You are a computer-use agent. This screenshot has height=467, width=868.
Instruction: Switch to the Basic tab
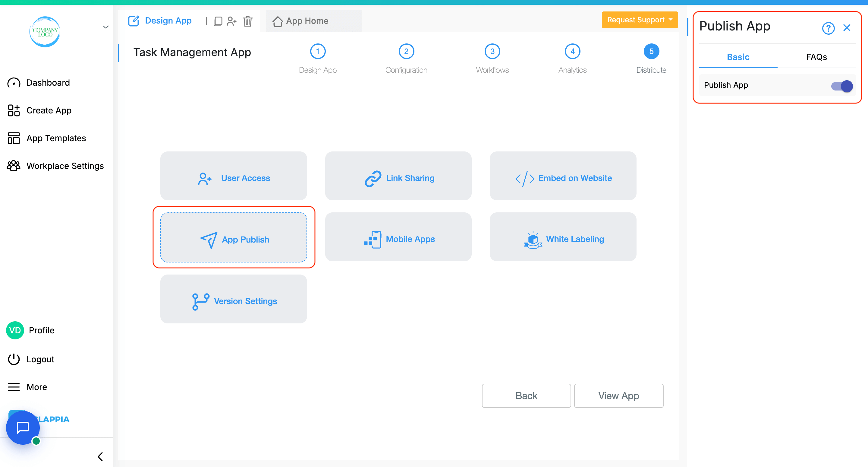pyautogui.click(x=738, y=57)
